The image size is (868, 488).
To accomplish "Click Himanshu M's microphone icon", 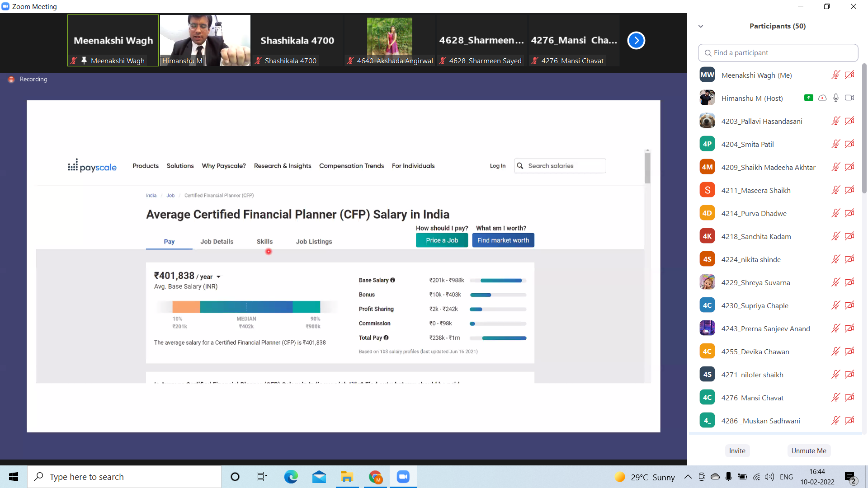I will click(x=836, y=98).
